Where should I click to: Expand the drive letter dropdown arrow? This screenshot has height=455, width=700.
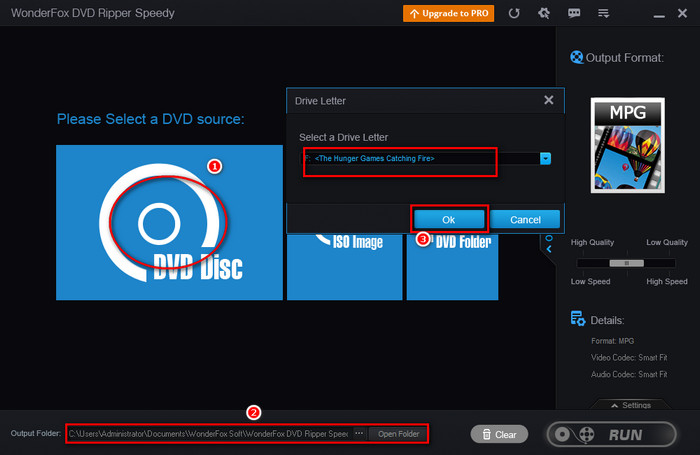point(545,159)
